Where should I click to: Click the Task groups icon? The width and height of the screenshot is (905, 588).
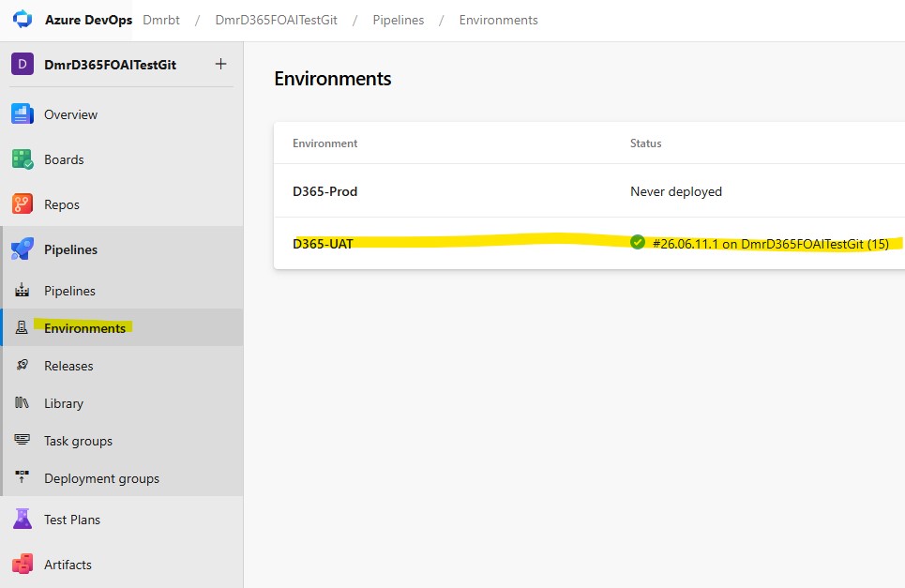point(22,440)
